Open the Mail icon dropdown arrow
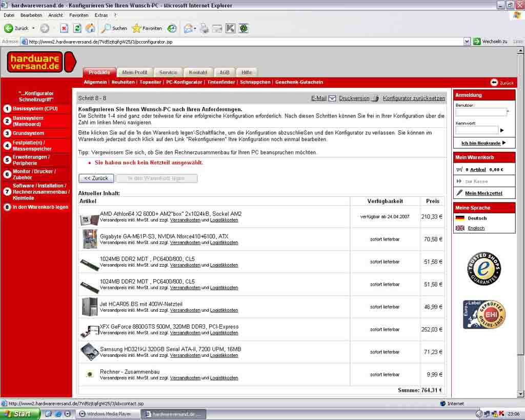Viewport: 525px width, 420px height. pos(195,29)
